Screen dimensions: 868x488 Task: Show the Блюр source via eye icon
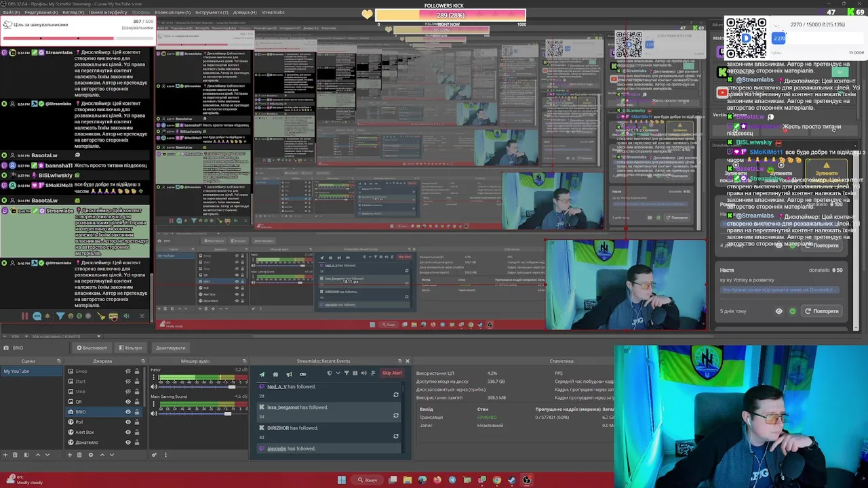click(x=128, y=371)
